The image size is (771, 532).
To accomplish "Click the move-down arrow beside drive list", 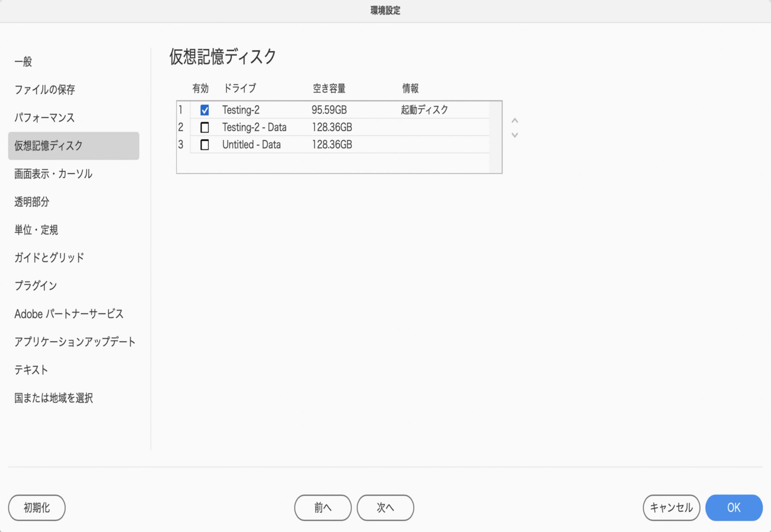I will tap(514, 135).
